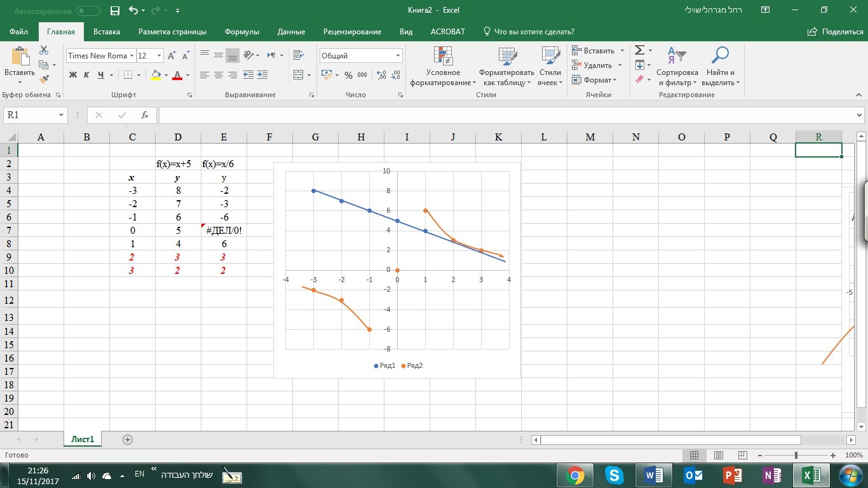The image size is (868, 488).
Task: Switch to the Формулы tab
Action: (242, 32)
